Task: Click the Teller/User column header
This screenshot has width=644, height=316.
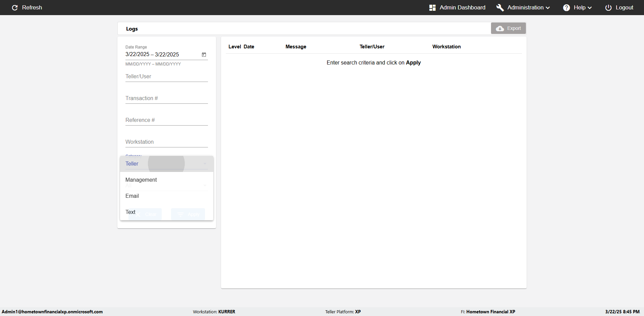Action: tap(372, 47)
